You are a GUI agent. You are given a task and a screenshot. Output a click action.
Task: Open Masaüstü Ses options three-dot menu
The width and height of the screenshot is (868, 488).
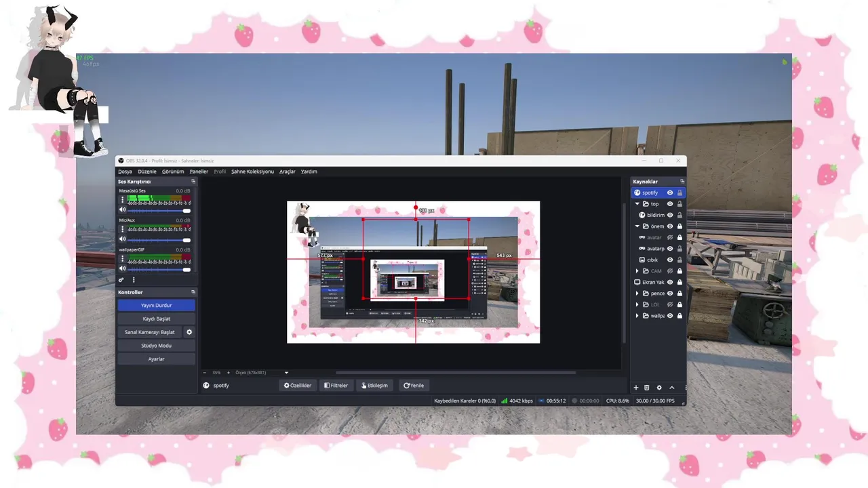[x=123, y=200]
